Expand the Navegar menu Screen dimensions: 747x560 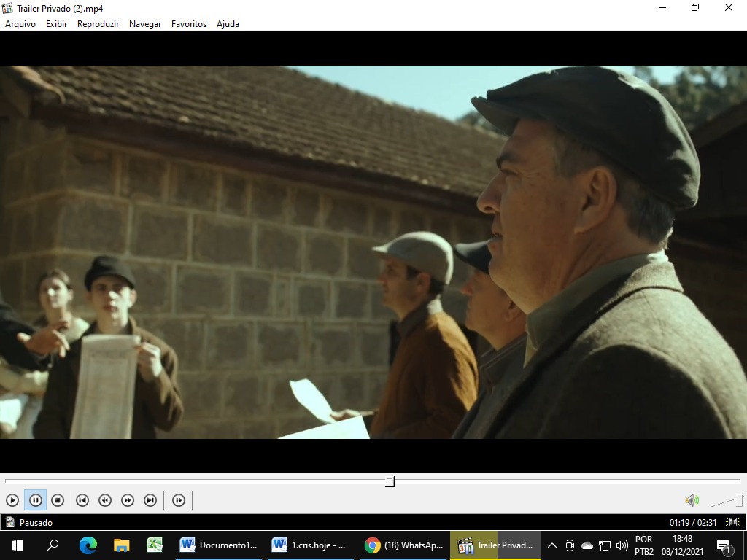145,24
